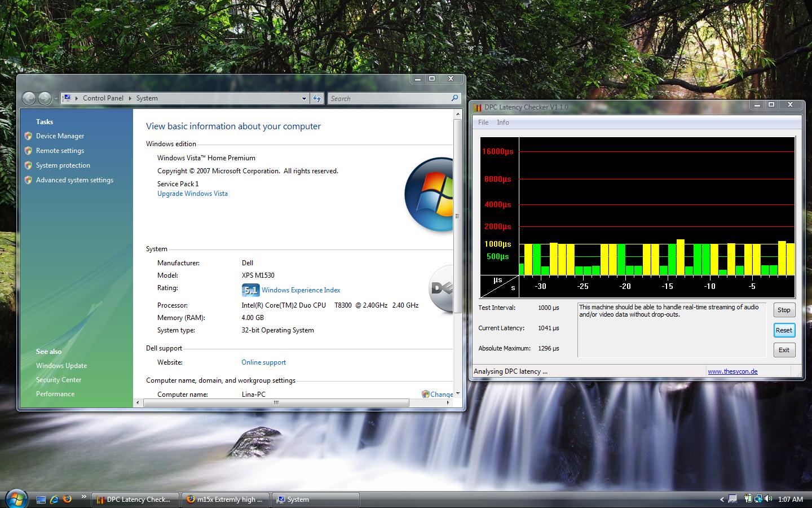Click the network connection tray icon

(758, 499)
